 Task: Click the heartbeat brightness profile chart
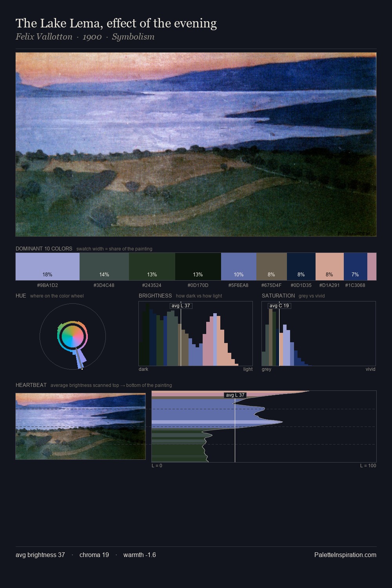(264, 426)
